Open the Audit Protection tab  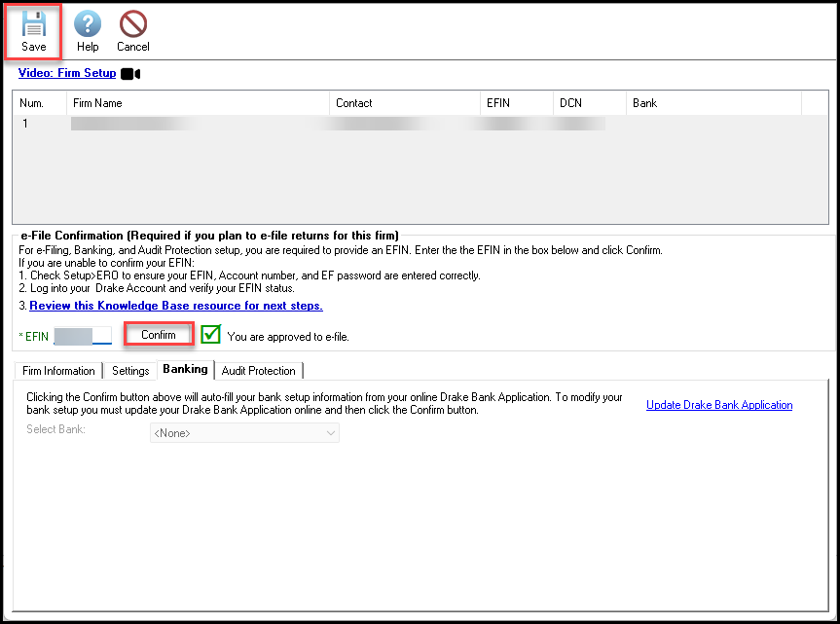(258, 371)
